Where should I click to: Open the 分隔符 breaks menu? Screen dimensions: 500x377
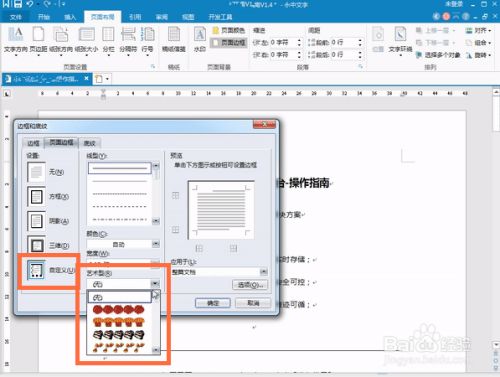(x=128, y=40)
